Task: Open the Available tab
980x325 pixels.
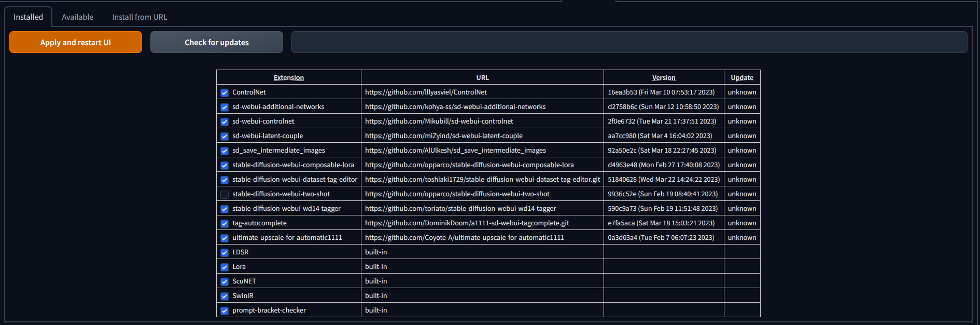Action: pos(78,17)
